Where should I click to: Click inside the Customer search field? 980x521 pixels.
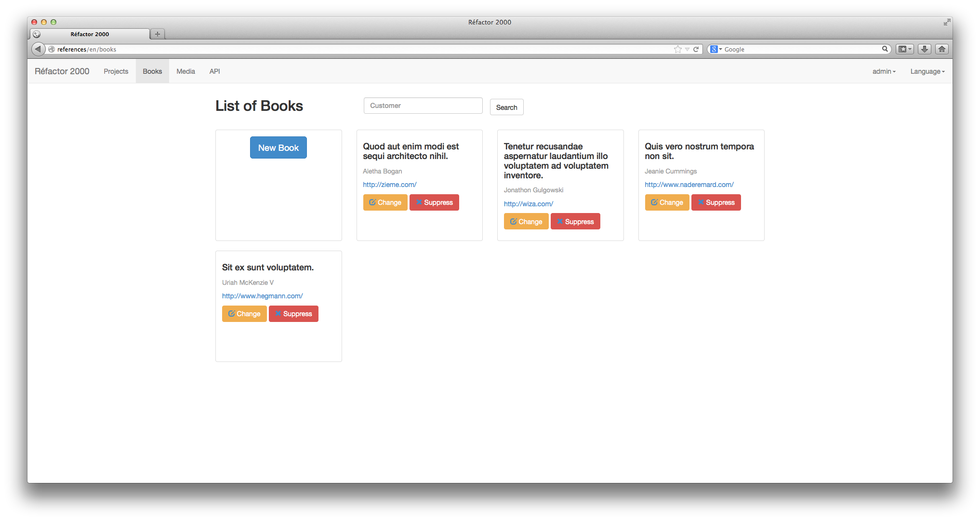pos(423,106)
